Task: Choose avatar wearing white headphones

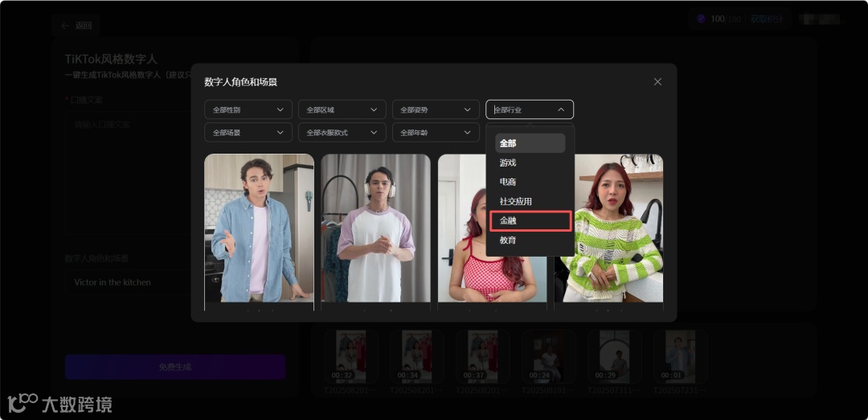Action: 376,228
